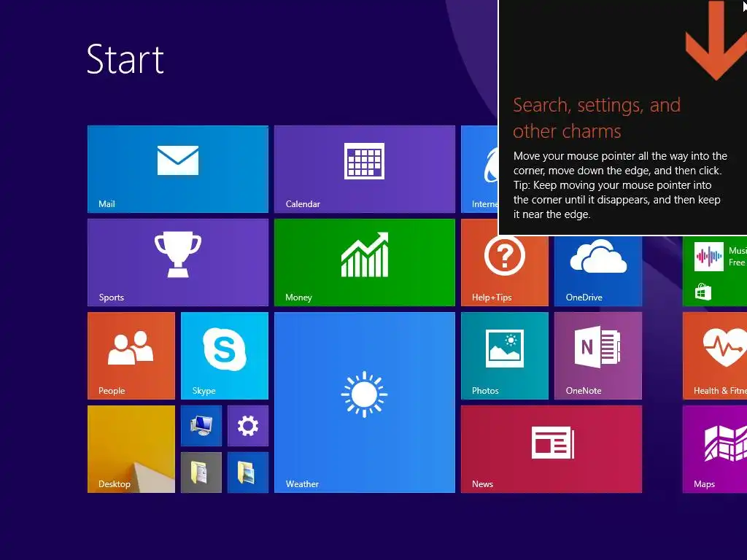747x560 pixels.
Task: Open the This PC computer tile
Action: [x=201, y=426]
